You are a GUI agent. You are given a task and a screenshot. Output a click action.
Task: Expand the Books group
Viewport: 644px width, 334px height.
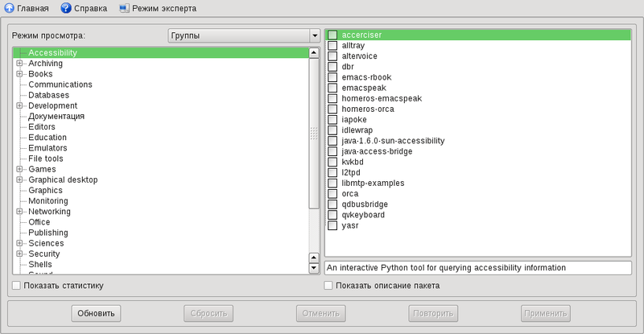coord(19,74)
